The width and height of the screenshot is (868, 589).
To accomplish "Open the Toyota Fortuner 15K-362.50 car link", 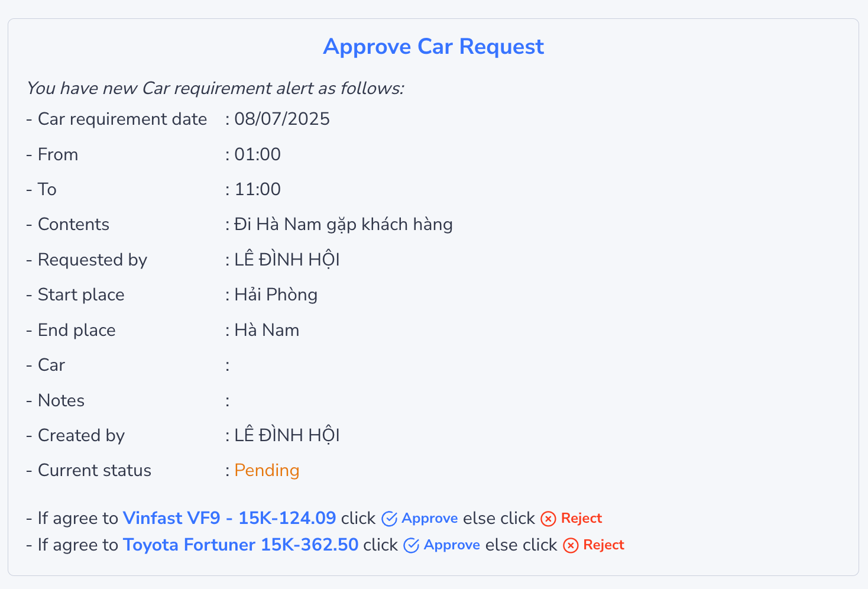I will pos(241,545).
